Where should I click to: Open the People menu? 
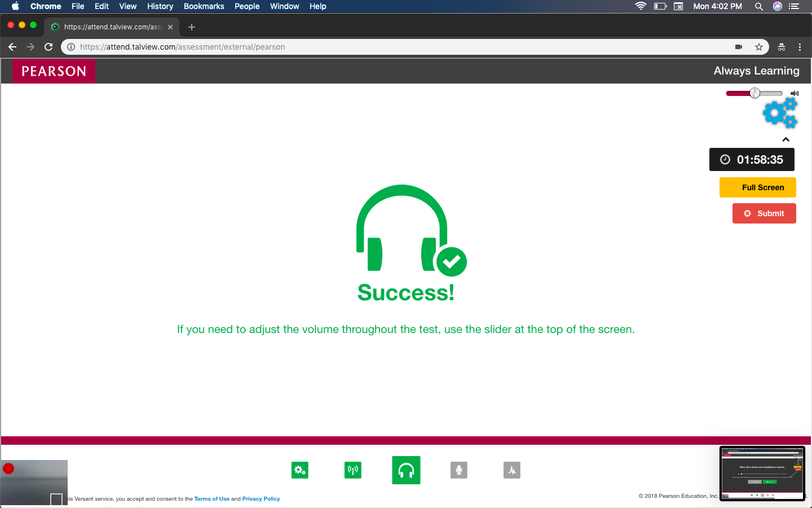coord(247,6)
